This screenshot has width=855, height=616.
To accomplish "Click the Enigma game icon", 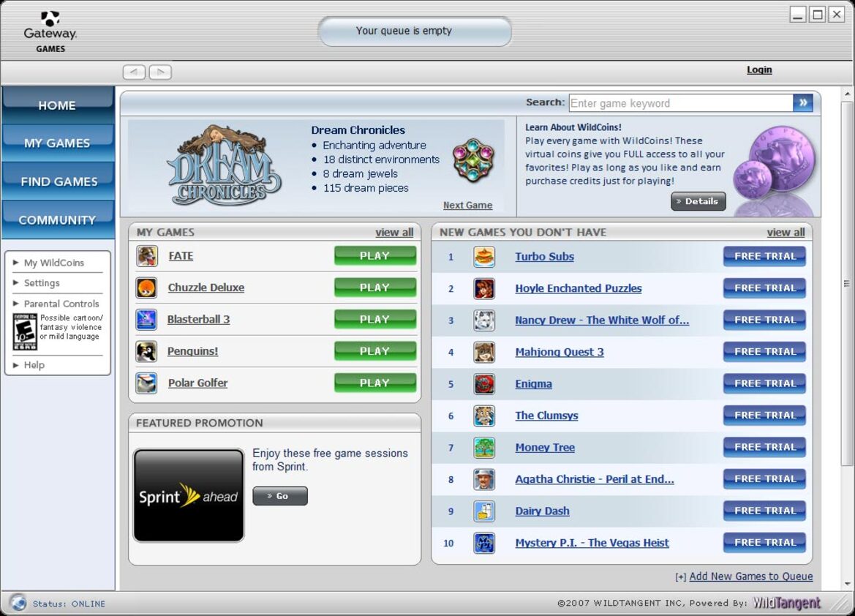I will click(x=484, y=383).
